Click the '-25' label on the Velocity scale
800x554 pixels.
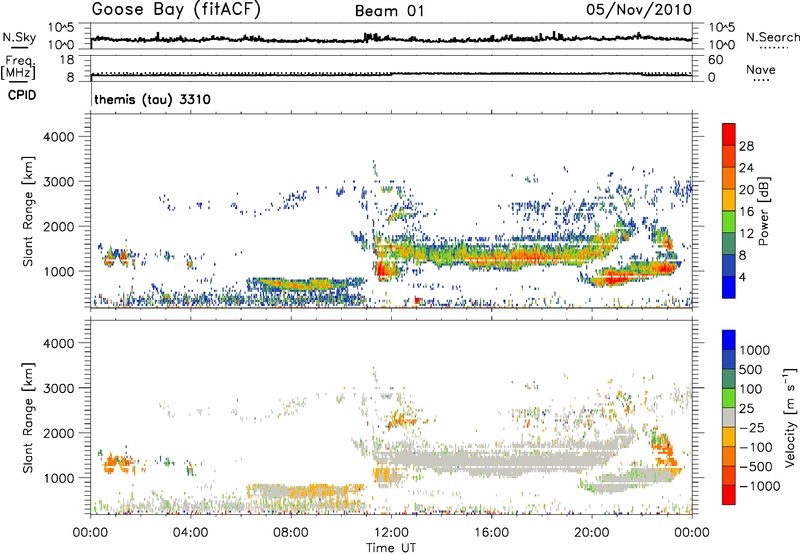tap(752, 427)
